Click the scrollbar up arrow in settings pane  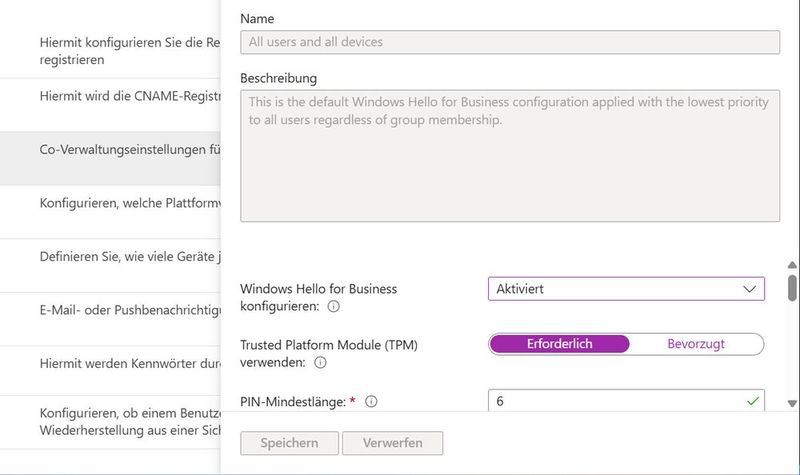click(792, 265)
